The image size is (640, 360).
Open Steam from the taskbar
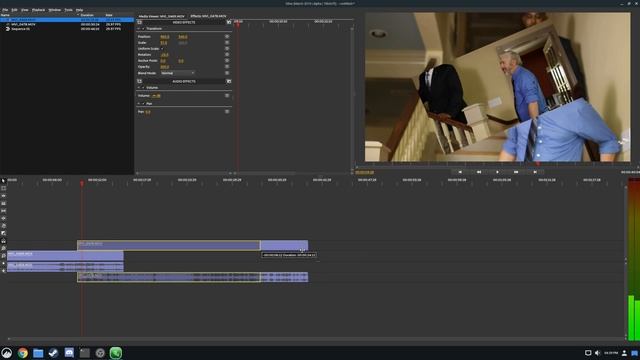53,353
